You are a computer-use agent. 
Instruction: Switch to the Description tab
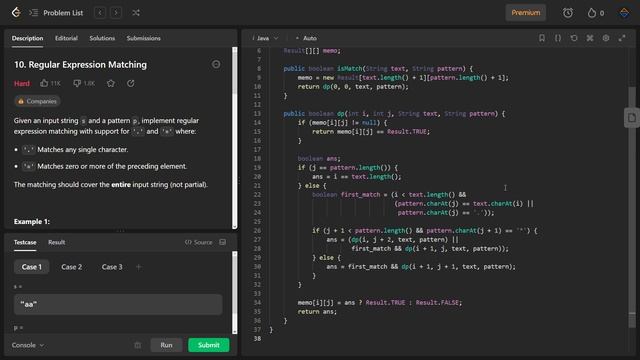coord(27,38)
